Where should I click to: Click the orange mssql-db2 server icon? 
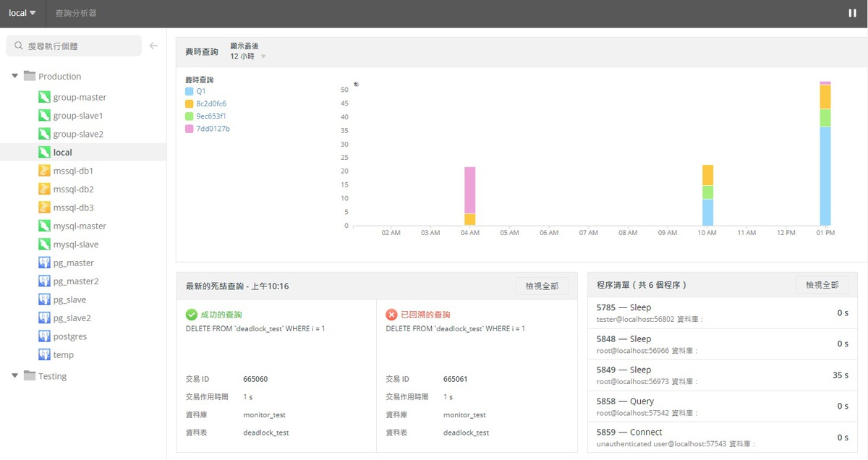pyautogui.click(x=43, y=189)
